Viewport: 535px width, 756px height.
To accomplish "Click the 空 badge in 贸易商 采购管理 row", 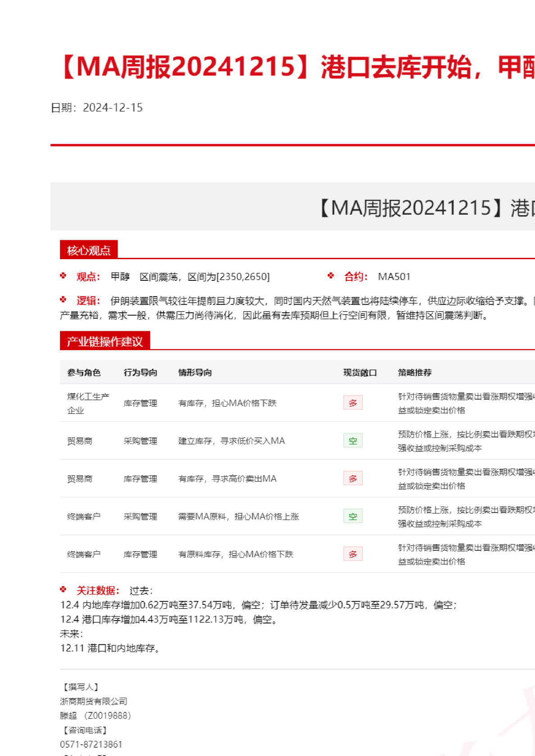I will [x=353, y=441].
